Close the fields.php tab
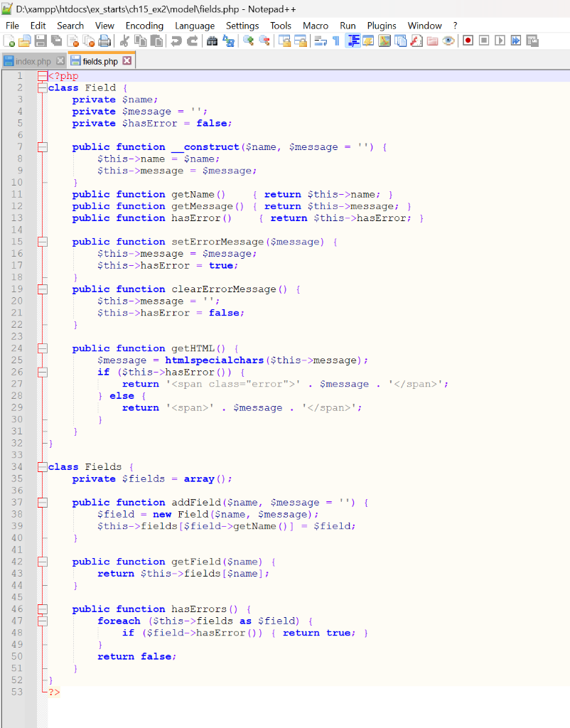The height and width of the screenshot is (728, 570). 128,61
